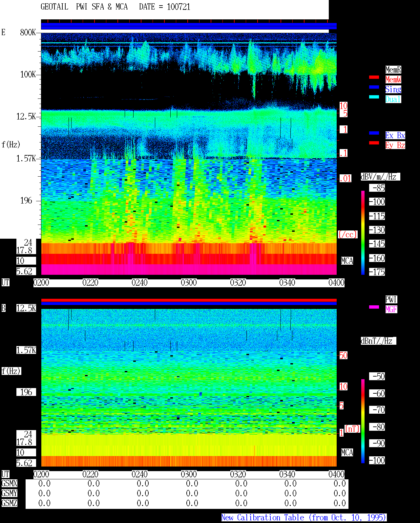Select the red .01 density axis value
This screenshot has height=523, width=420.
pos(346,179)
